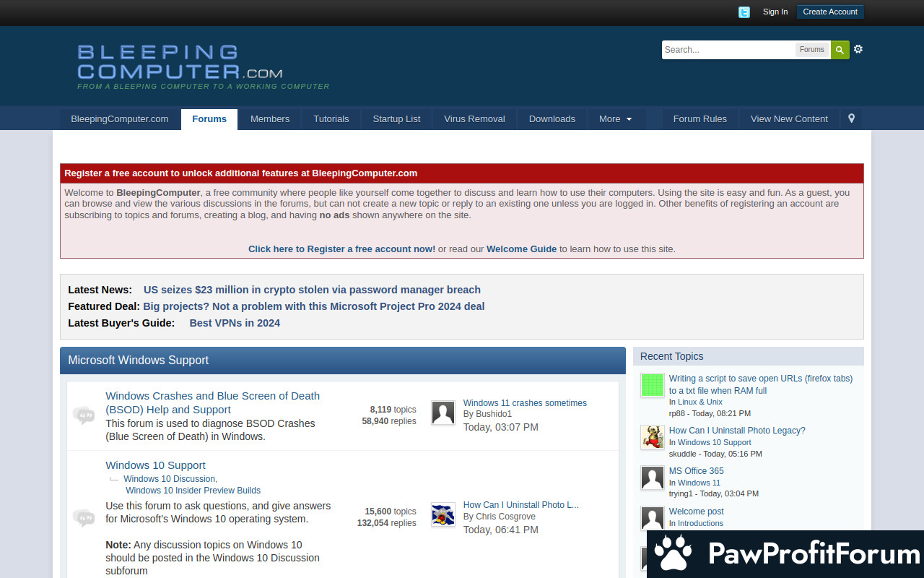The width and height of the screenshot is (924, 578).
Task: Open the Downloads tab
Action: tap(552, 119)
